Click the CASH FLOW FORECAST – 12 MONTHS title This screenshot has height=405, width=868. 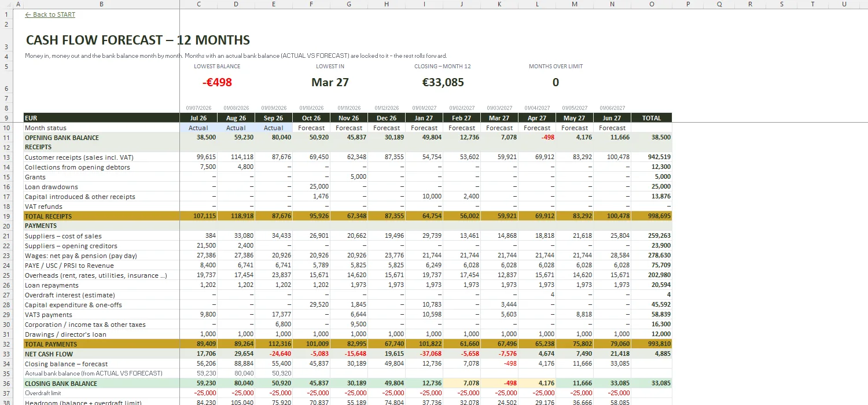[x=138, y=41]
